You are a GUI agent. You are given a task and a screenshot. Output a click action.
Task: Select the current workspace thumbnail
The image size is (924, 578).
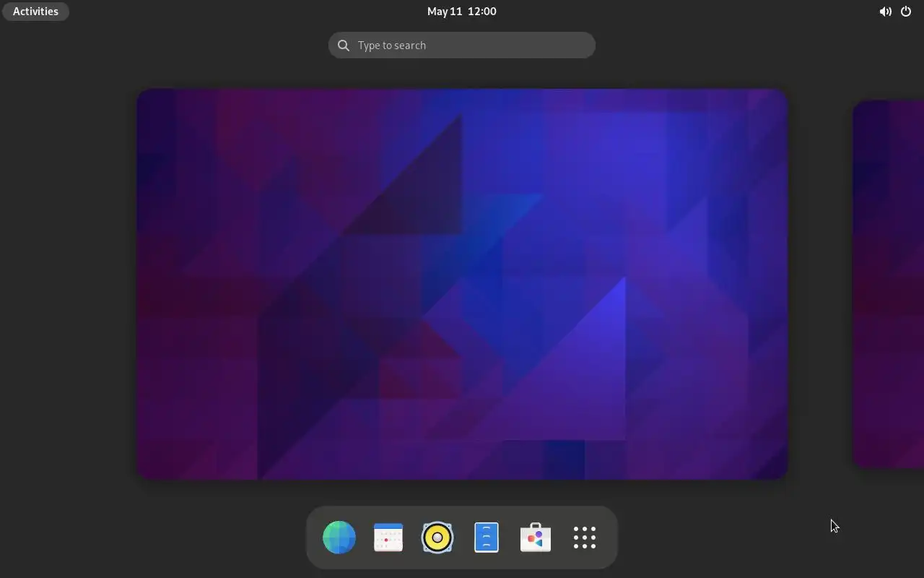click(462, 284)
